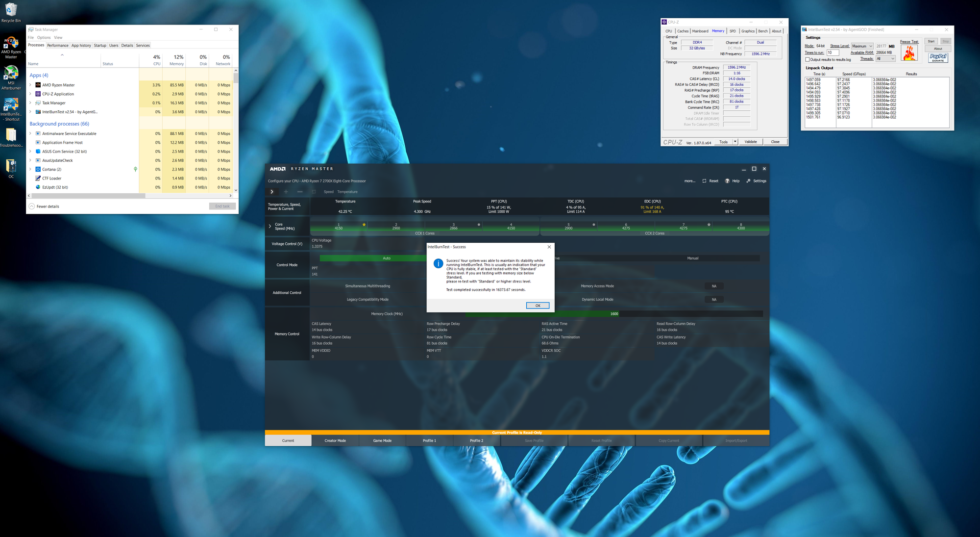Select Auto control mode option

386,258
